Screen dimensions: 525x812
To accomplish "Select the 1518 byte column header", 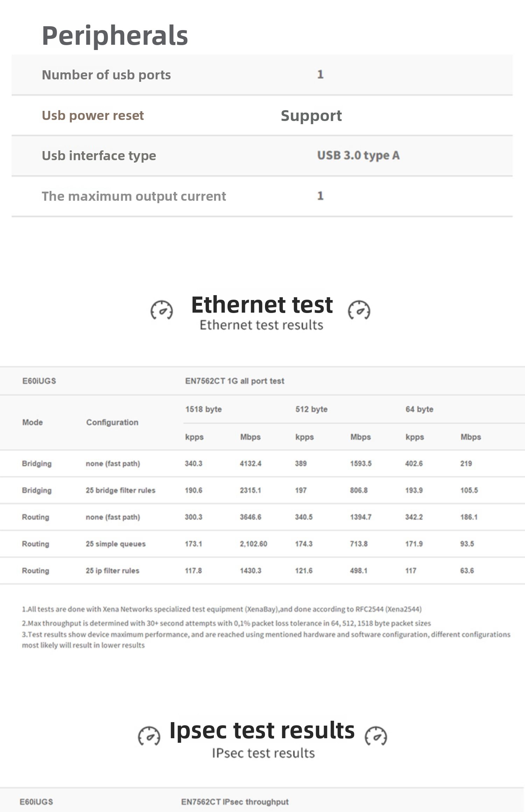I will click(x=203, y=409).
